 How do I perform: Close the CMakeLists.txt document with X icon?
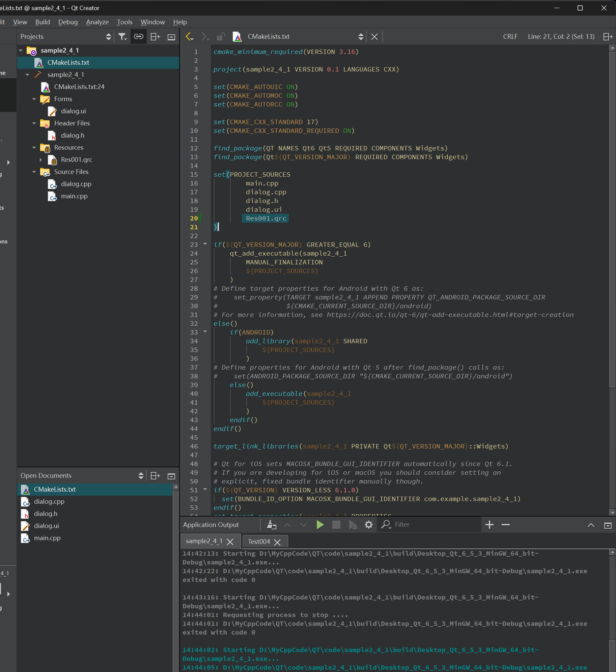pos(374,37)
